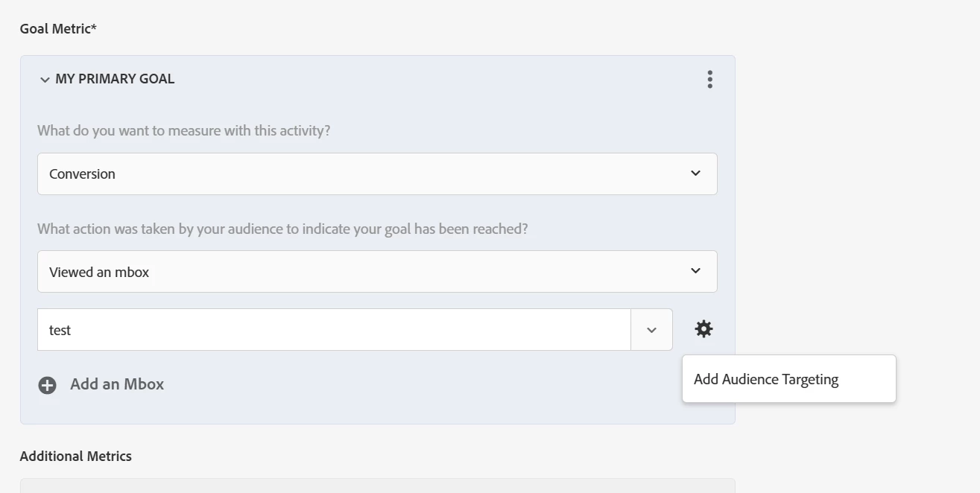The height and width of the screenshot is (493, 980).
Task: Open the Viewed an mbox action dropdown
Action: click(376, 271)
